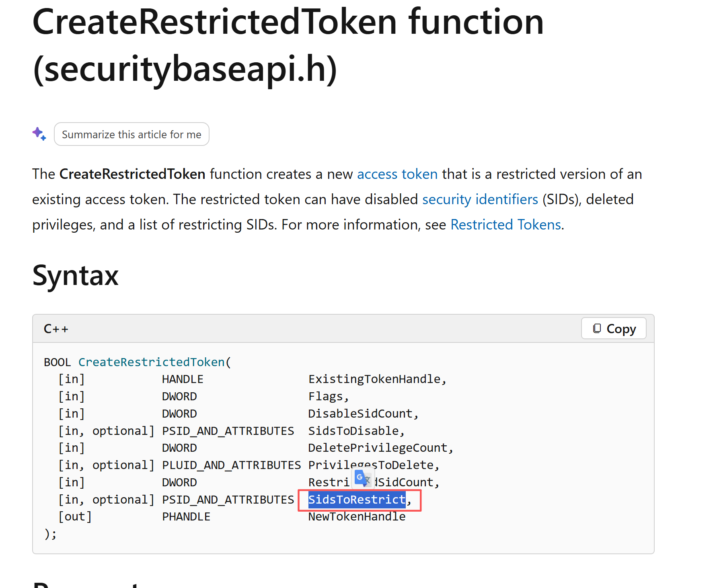Click CreateRestrictedToken function name in code
Screen dimensions: 713x588
pyautogui.click(x=152, y=362)
